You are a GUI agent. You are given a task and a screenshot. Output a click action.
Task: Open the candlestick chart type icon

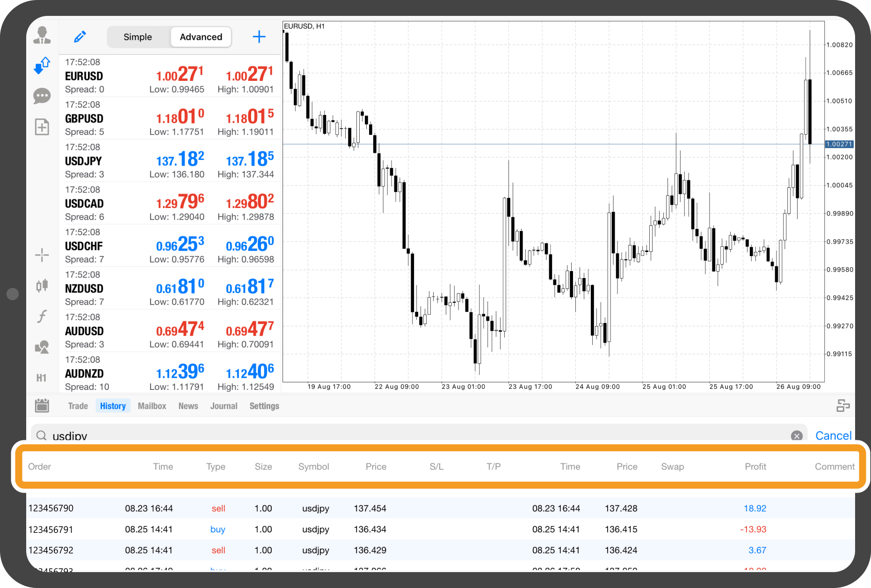(x=42, y=285)
